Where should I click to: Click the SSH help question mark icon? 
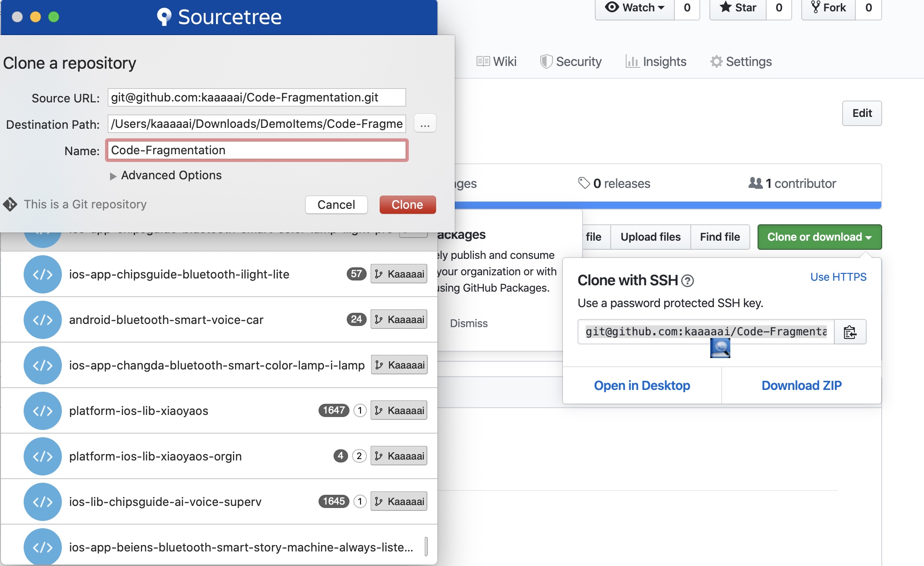(688, 281)
